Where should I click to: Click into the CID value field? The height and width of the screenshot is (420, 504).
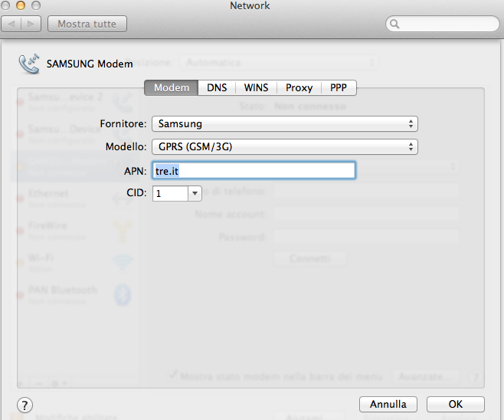click(170, 194)
